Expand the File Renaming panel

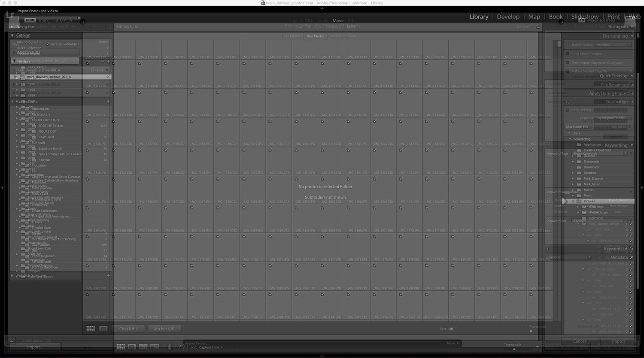tap(632, 85)
